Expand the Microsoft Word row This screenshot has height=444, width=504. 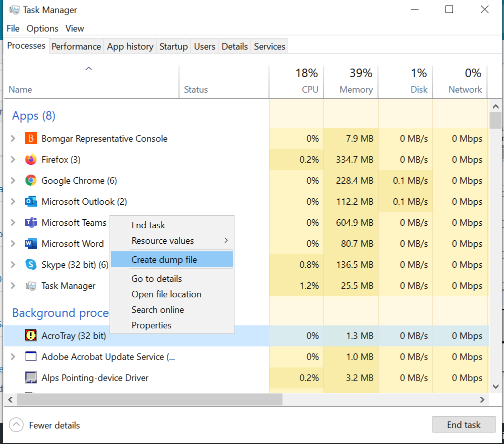click(13, 244)
